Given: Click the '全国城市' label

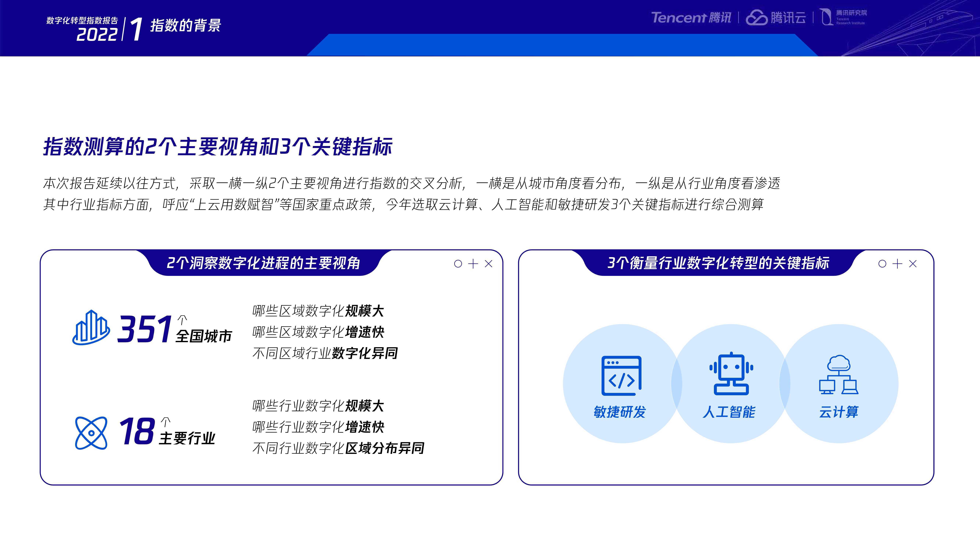Looking at the screenshot, I should pos(204,336).
